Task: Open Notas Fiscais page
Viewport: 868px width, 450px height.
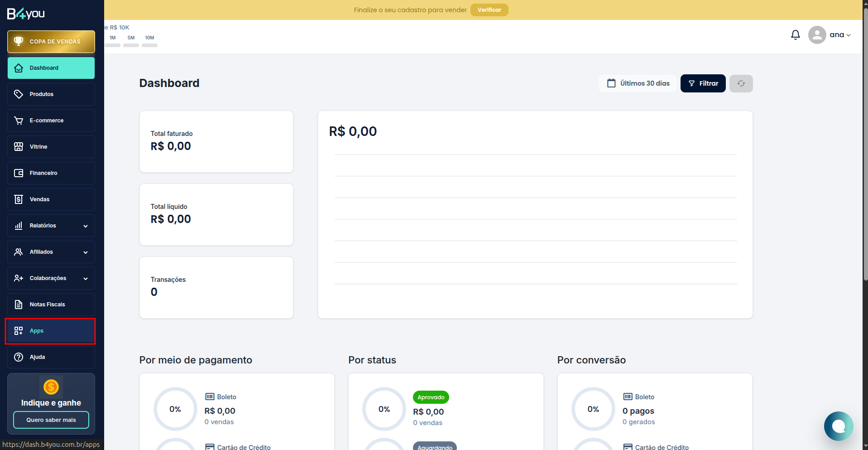Action: point(51,305)
